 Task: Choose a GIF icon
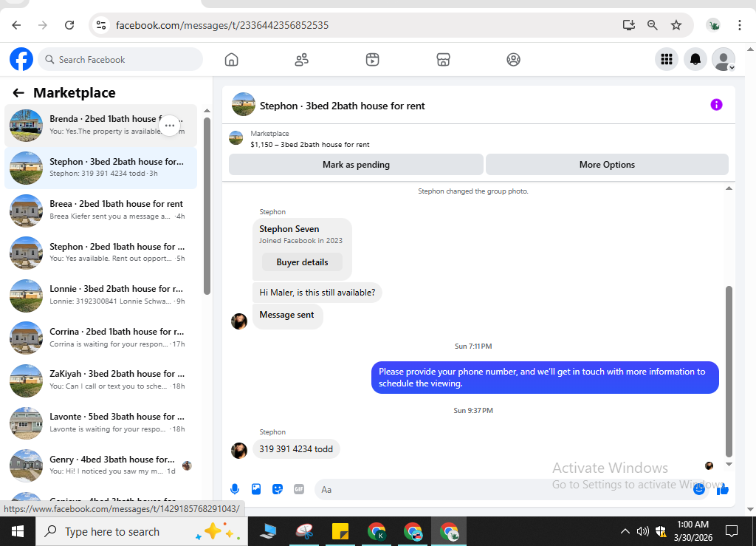pos(299,489)
